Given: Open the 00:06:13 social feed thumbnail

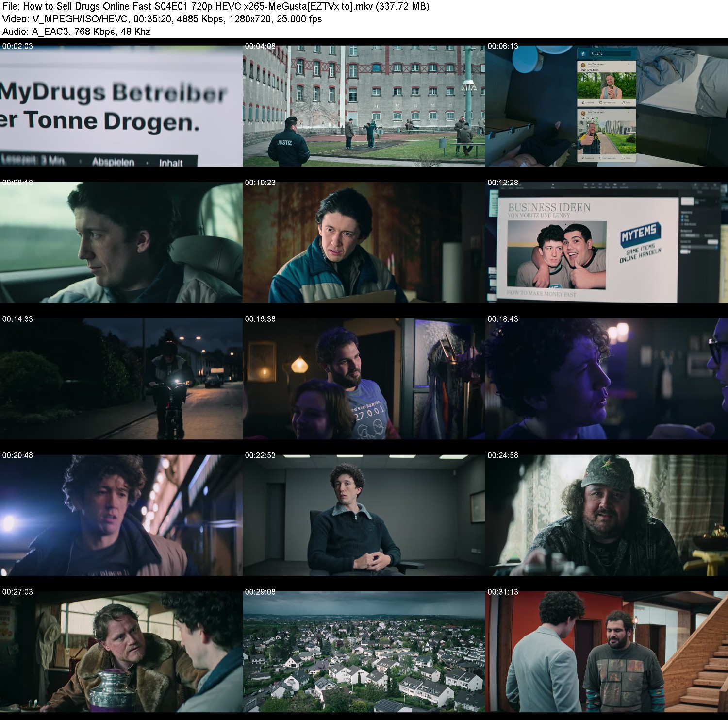Looking at the screenshot, I should click(607, 106).
